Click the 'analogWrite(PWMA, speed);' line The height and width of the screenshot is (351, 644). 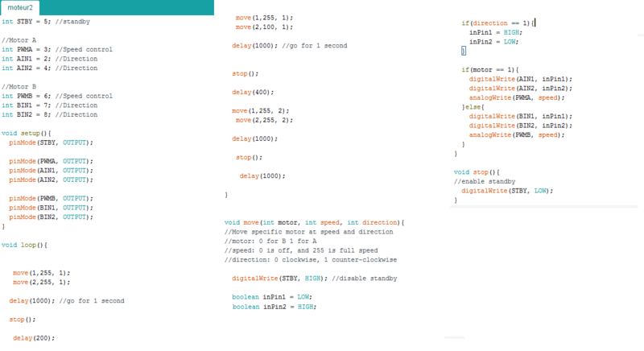tap(517, 97)
